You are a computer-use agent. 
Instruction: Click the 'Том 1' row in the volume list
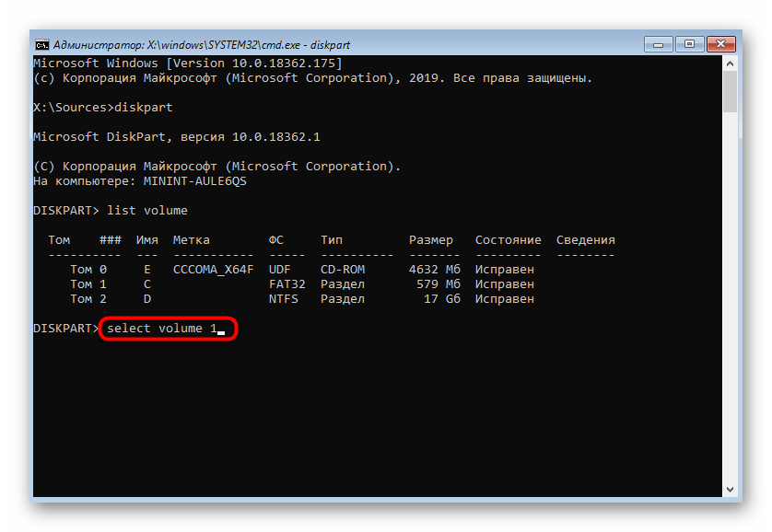[88, 284]
